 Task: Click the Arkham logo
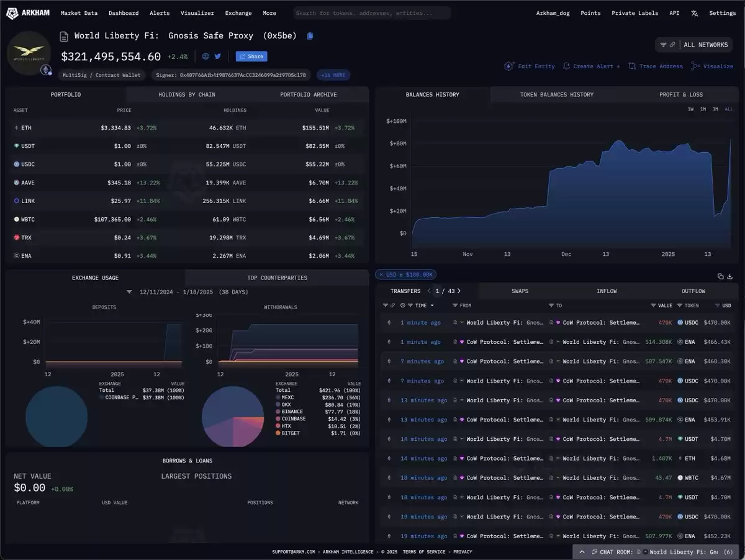pyautogui.click(x=28, y=12)
